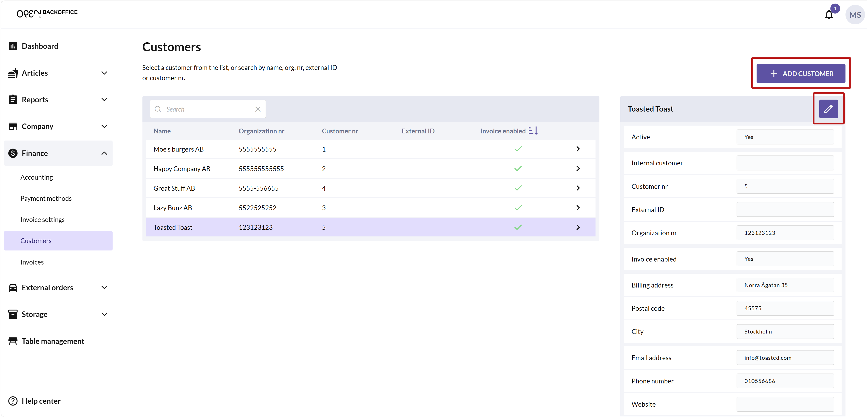Click the City field Stockholm
The height and width of the screenshot is (417, 868).
click(x=785, y=331)
